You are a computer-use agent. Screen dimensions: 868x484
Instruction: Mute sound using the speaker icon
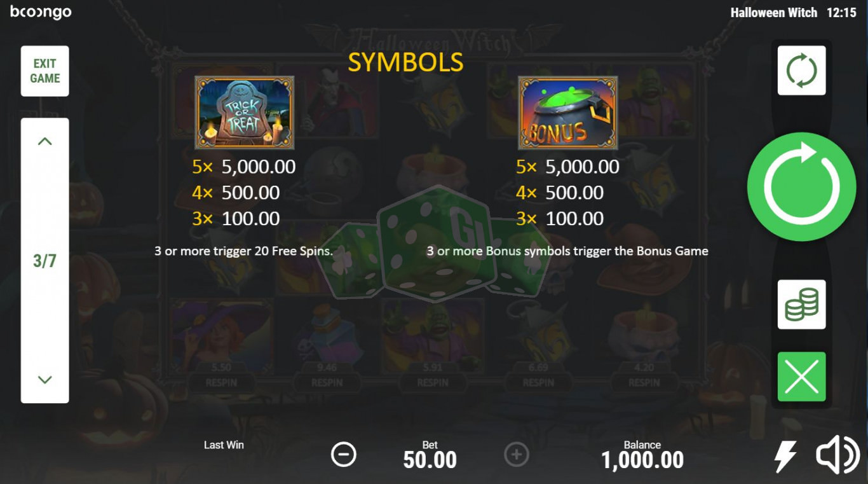pos(837,455)
